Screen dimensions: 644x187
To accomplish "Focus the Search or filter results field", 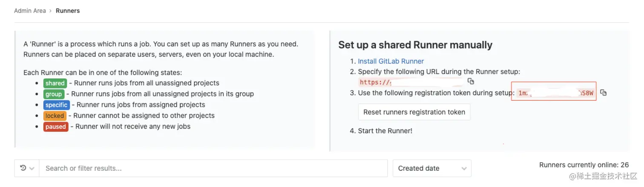I will (x=213, y=168).
